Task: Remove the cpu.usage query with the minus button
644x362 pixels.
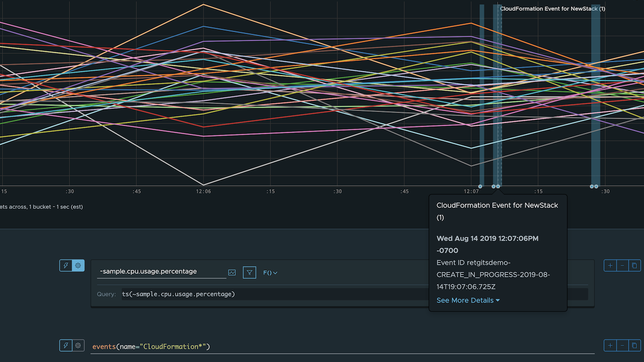Action: (x=622, y=265)
